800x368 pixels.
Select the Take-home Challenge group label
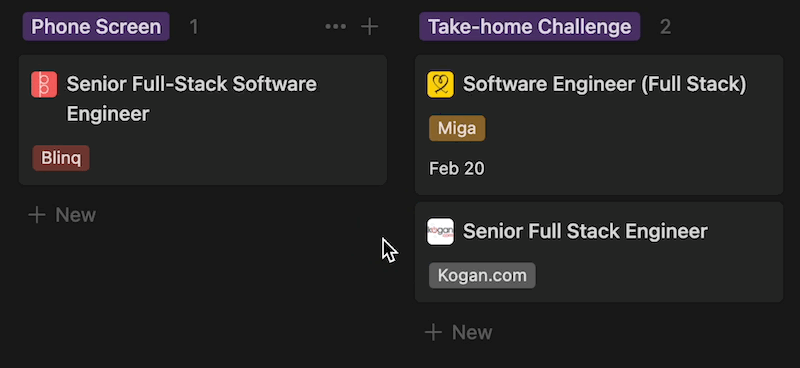529,27
